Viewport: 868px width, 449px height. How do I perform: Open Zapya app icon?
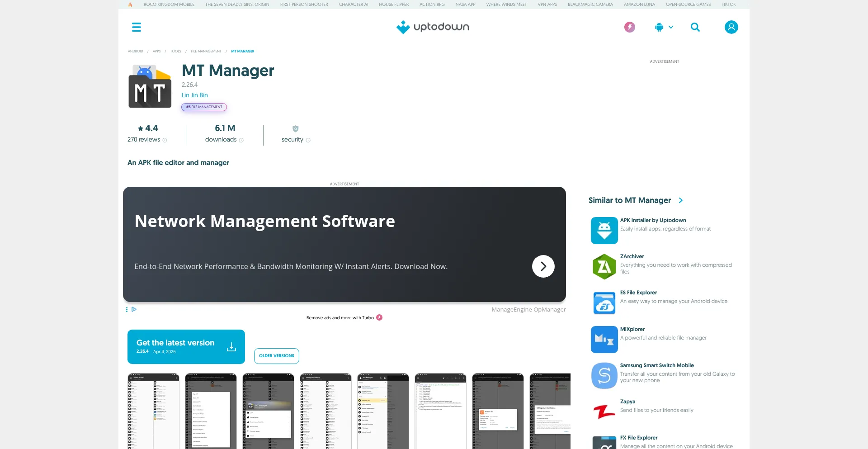point(604,412)
